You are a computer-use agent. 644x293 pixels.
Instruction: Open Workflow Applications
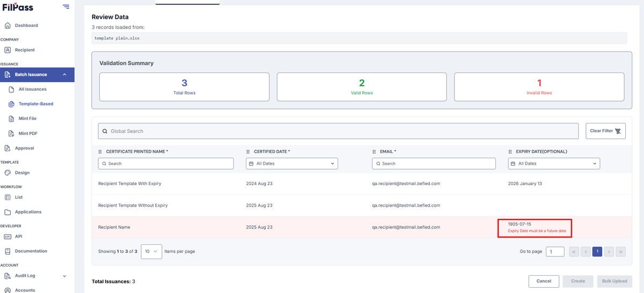[28, 212]
